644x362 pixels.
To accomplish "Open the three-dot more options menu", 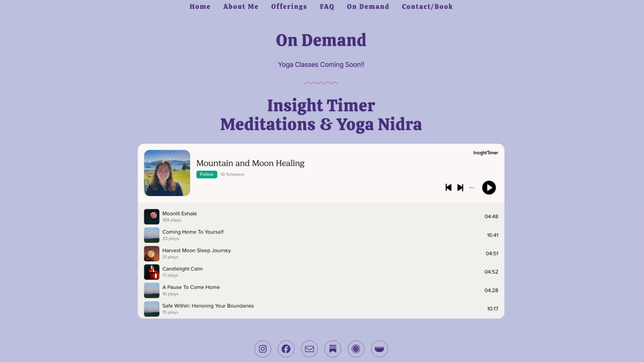I will pyautogui.click(x=471, y=187).
